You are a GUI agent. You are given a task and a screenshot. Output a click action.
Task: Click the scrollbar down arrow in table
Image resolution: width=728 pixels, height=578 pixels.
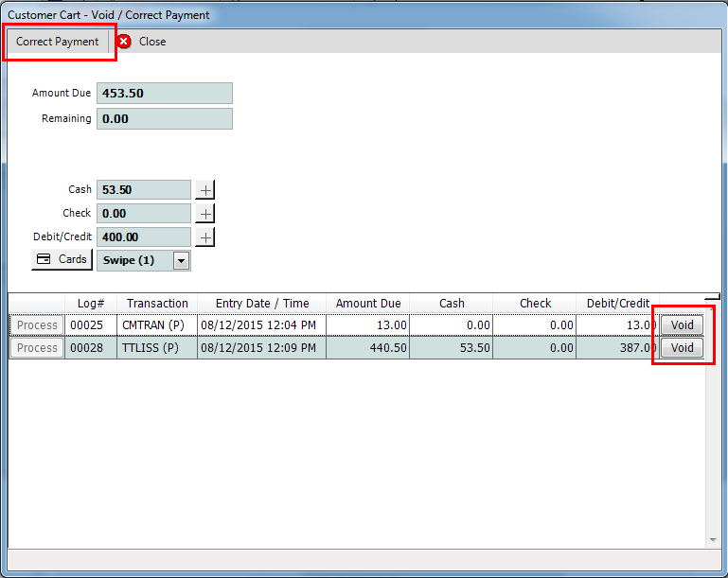coord(712,540)
